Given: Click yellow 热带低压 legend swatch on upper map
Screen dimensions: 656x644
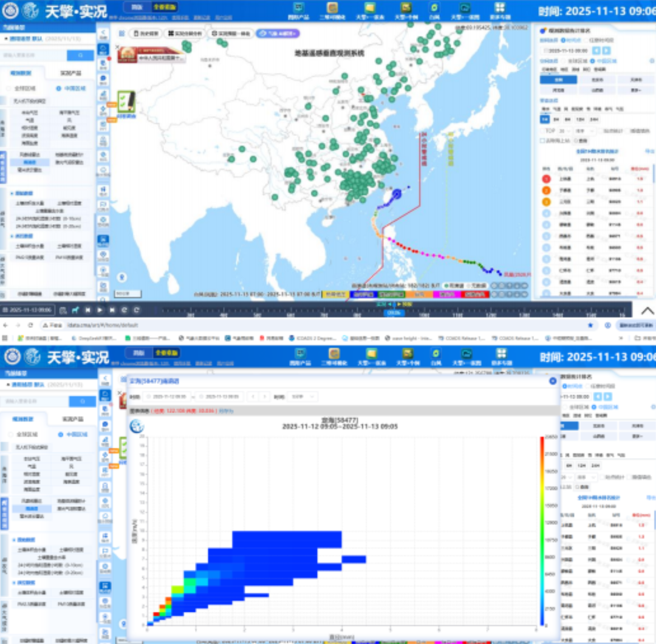Looking at the screenshot, I should tap(335, 295).
